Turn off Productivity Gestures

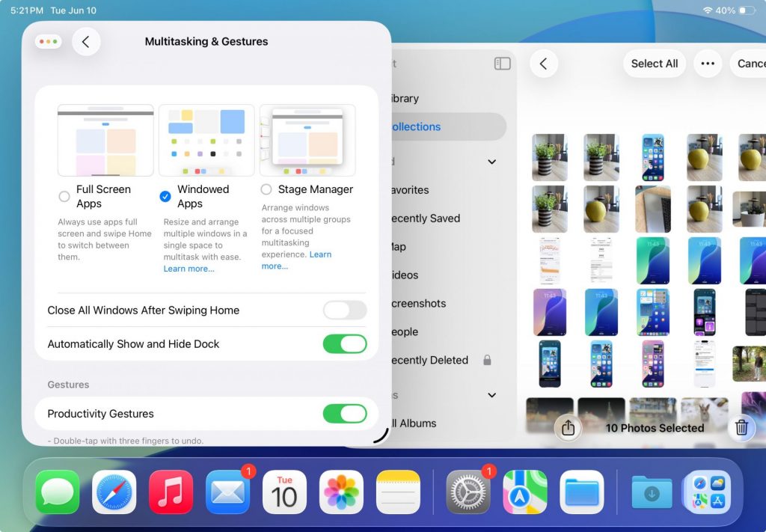click(345, 413)
